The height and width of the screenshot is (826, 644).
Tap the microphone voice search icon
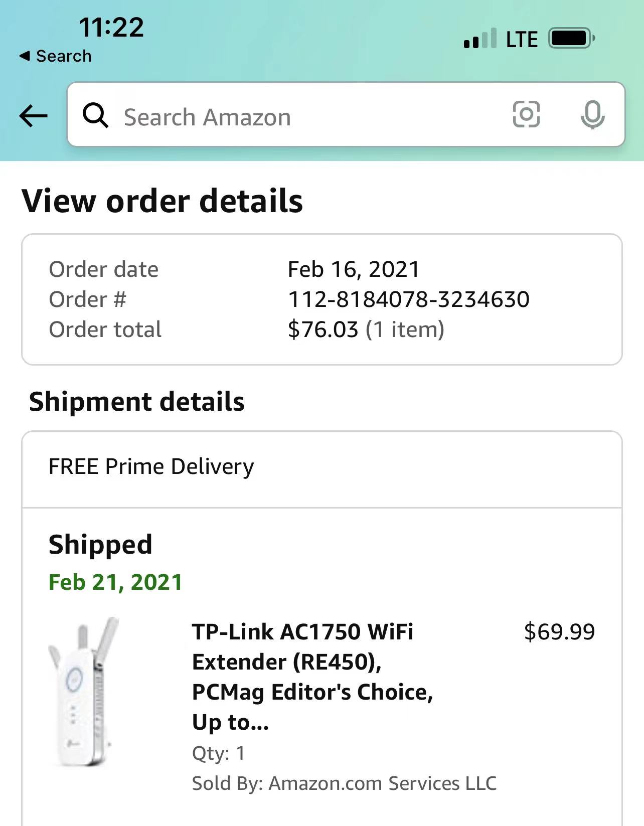click(x=592, y=115)
